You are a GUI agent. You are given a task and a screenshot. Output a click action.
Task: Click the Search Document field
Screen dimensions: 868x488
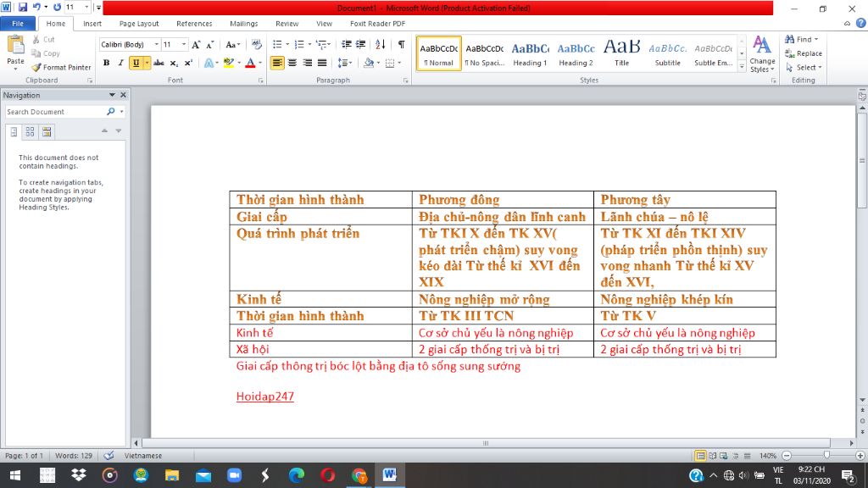pos(55,112)
